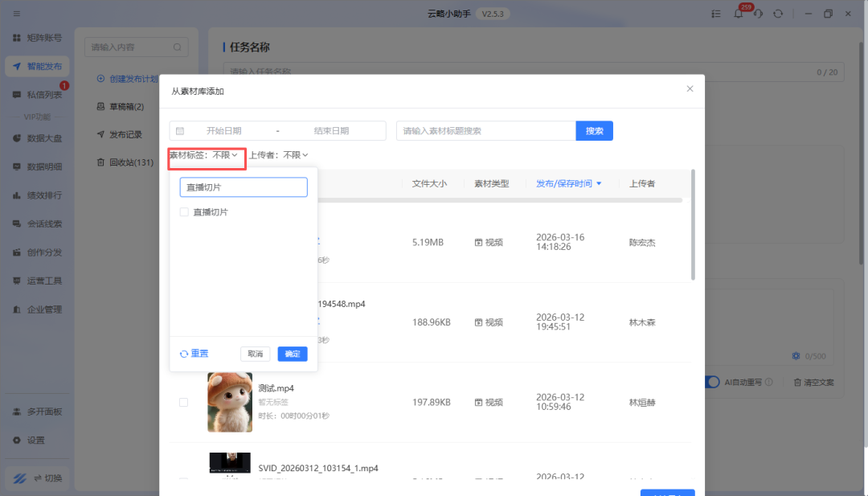868x496 pixels.
Task: Open the customer service headset icon
Action: pyautogui.click(x=757, y=14)
